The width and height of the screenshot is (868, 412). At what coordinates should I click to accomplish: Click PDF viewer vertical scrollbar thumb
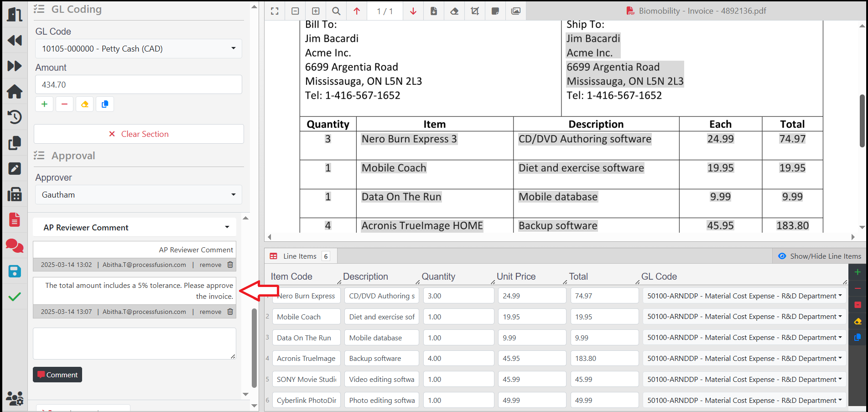(862, 120)
